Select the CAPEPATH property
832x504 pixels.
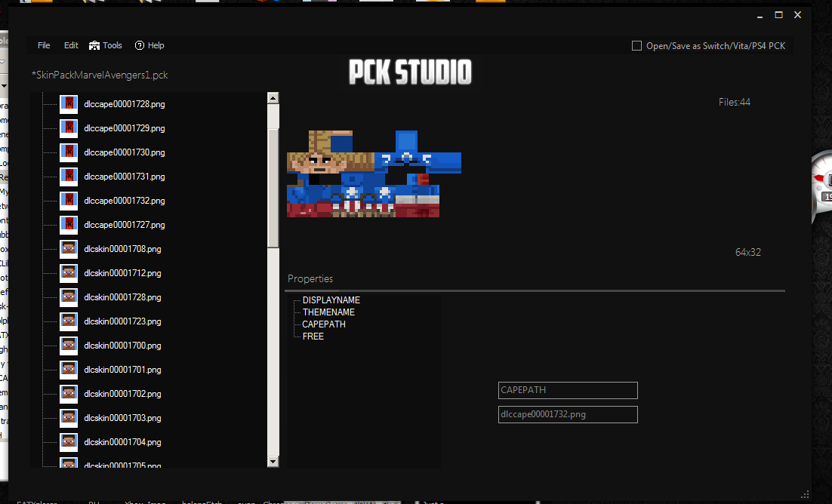(324, 324)
